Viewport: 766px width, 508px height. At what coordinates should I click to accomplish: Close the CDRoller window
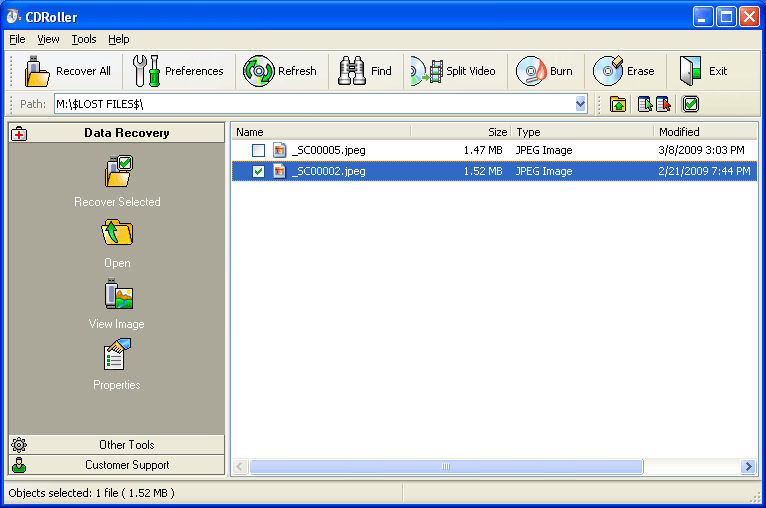pyautogui.click(x=749, y=17)
